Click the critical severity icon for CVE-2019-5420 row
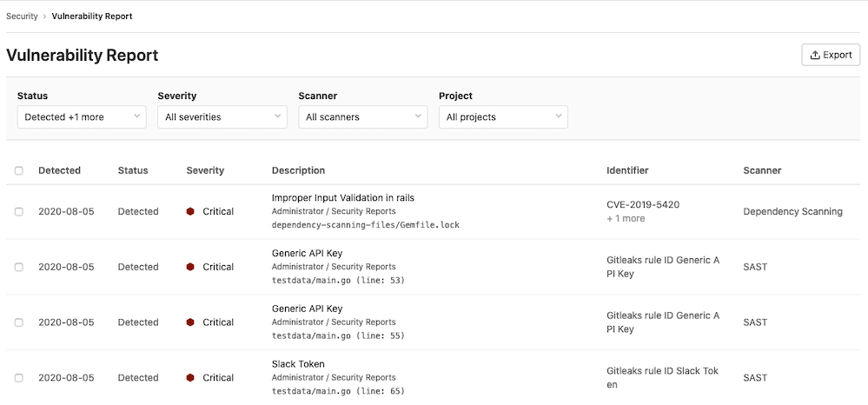The width and height of the screenshot is (868, 405). (x=190, y=211)
